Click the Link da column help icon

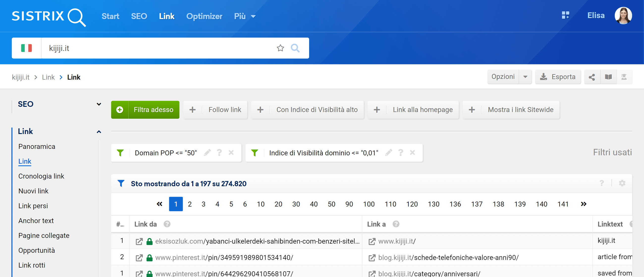coord(167,224)
